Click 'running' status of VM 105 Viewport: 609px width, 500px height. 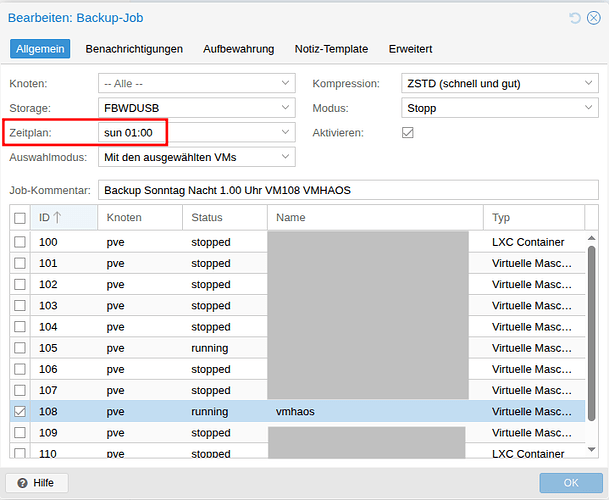pyautogui.click(x=209, y=348)
